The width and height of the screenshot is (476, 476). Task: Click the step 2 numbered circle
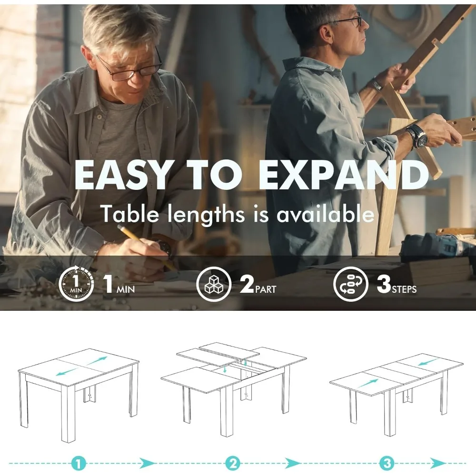click(233, 464)
